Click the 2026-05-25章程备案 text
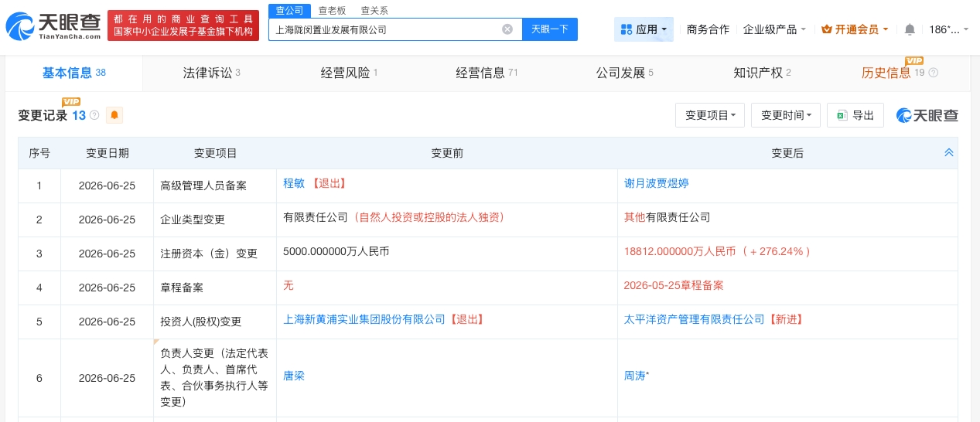 click(x=674, y=285)
